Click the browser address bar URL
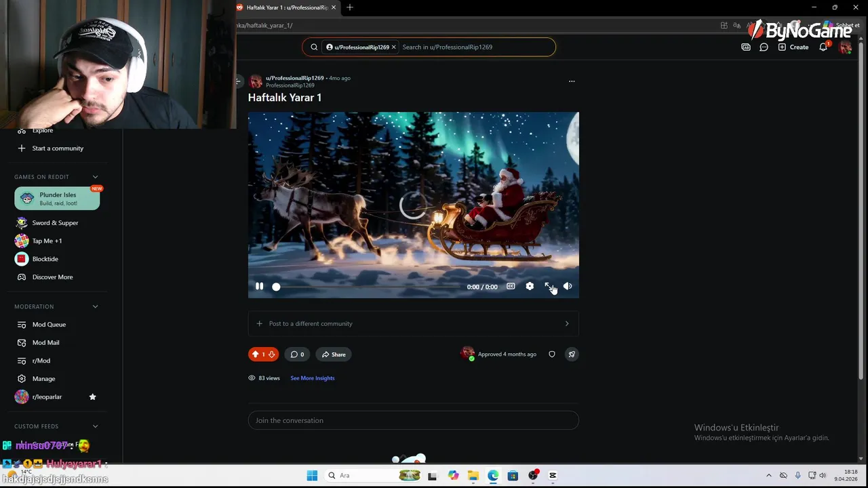 pos(264,26)
